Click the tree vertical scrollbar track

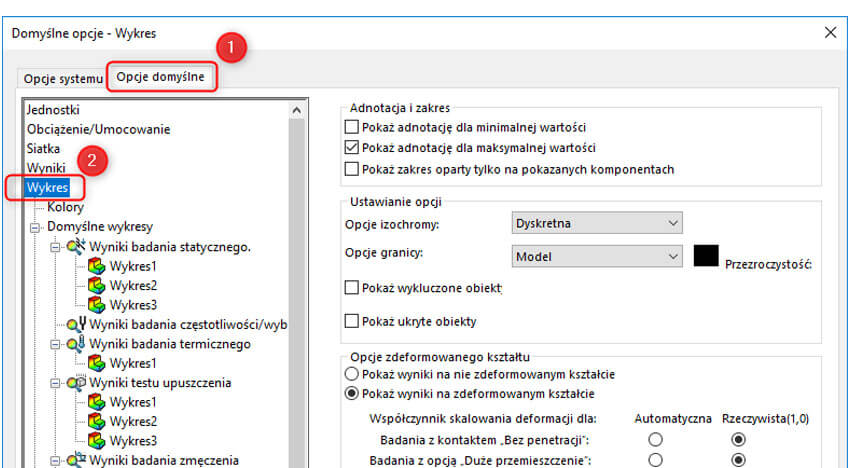click(x=297, y=293)
